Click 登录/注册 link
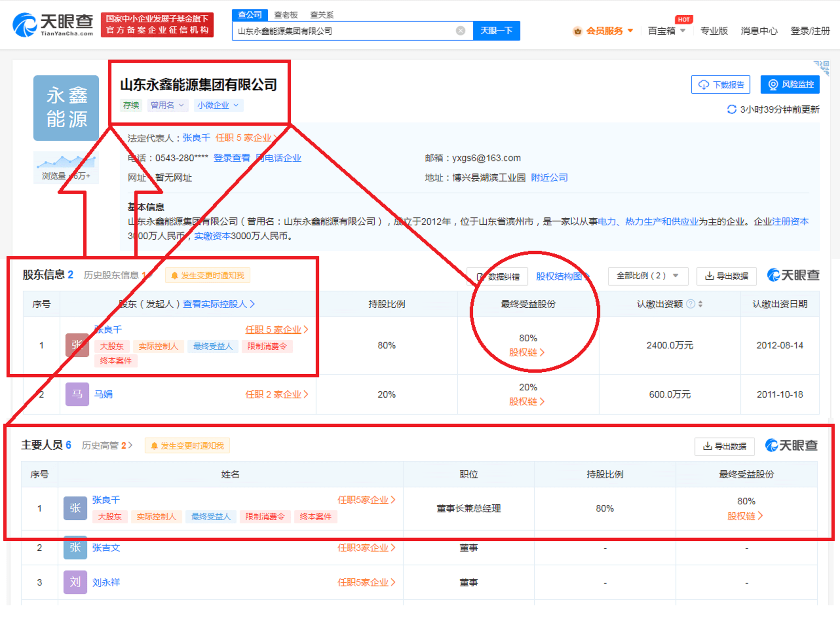The height and width of the screenshot is (617, 840). point(810,31)
